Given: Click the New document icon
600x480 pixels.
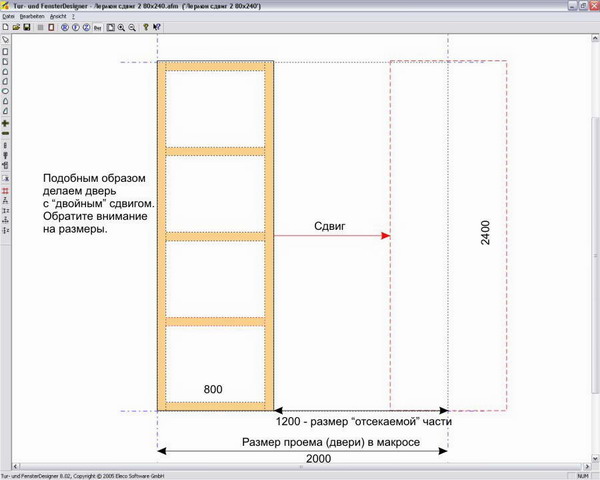Looking at the screenshot, I should coord(6,28).
